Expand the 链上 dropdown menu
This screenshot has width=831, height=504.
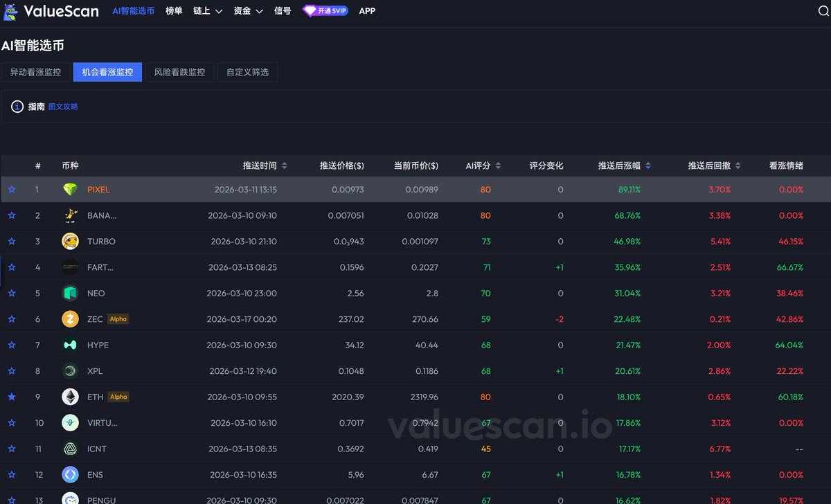point(208,11)
